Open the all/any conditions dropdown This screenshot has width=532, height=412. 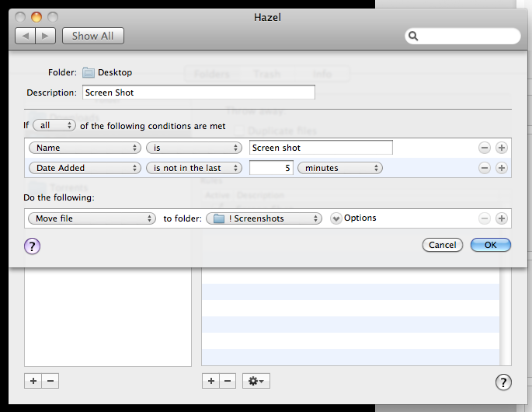(54, 125)
